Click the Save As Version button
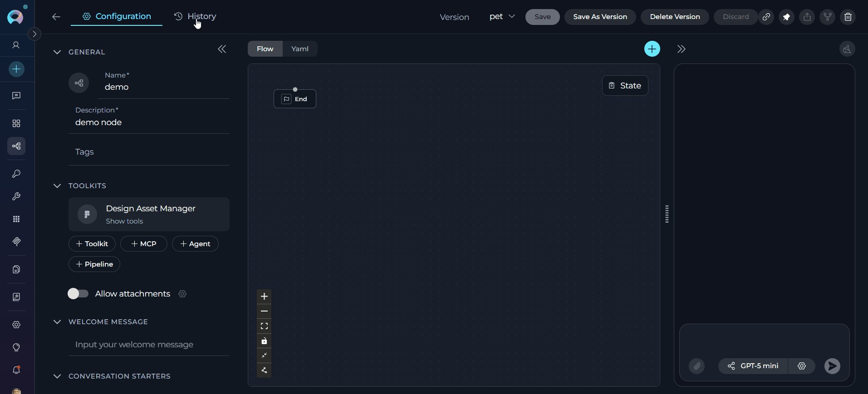Screen dimensions: 868x394 click(600, 17)
